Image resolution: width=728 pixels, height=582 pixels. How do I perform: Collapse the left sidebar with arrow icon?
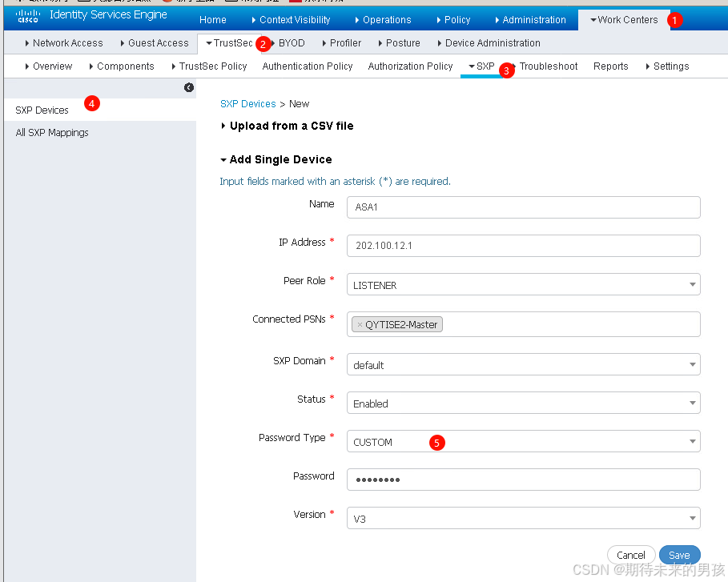188,87
